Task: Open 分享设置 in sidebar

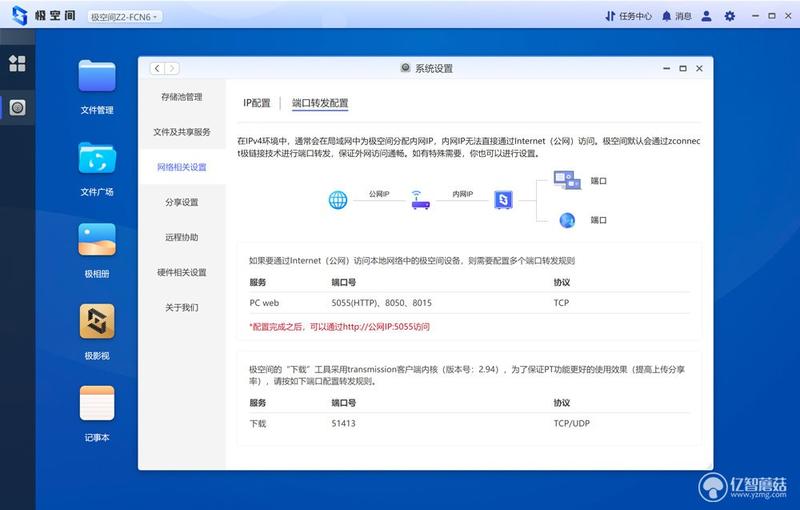Action: coord(182,202)
